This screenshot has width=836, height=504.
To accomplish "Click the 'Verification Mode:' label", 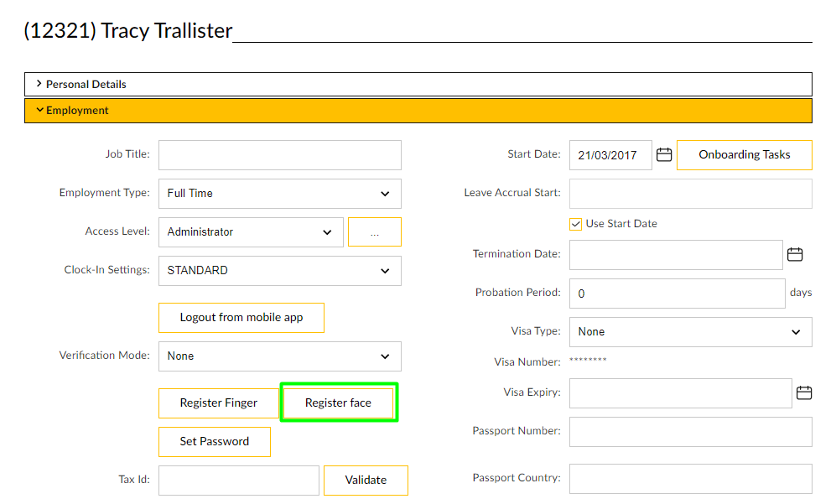I will [105, 356].
